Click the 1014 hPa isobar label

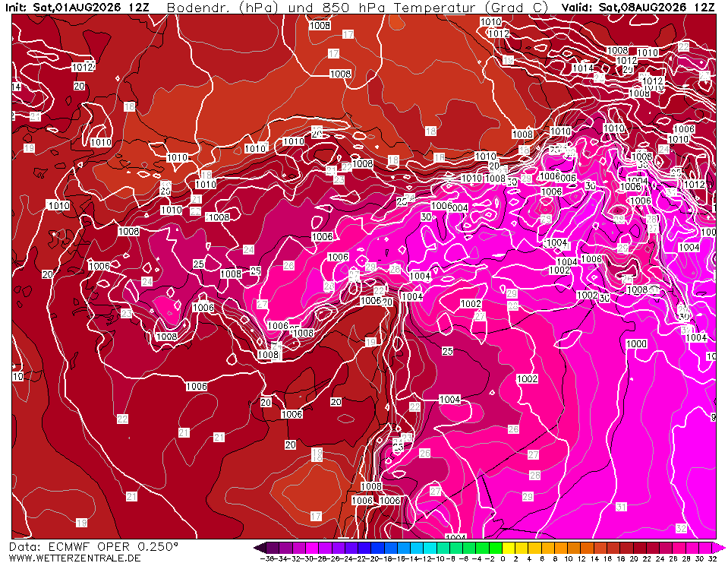(x=583, y=68)
